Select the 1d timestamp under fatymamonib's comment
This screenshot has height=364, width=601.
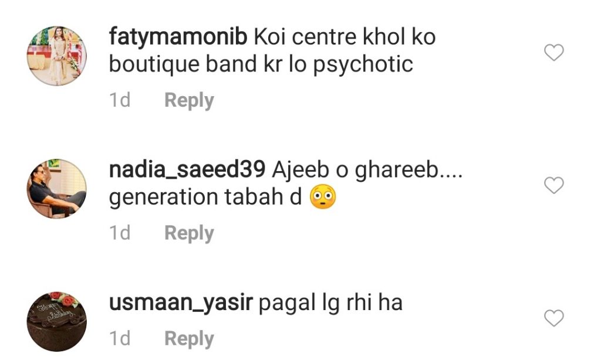(120, 100)
